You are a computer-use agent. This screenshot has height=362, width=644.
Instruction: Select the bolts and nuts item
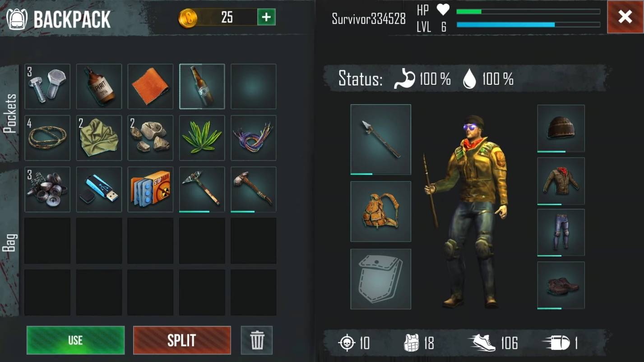click(47, 87)
